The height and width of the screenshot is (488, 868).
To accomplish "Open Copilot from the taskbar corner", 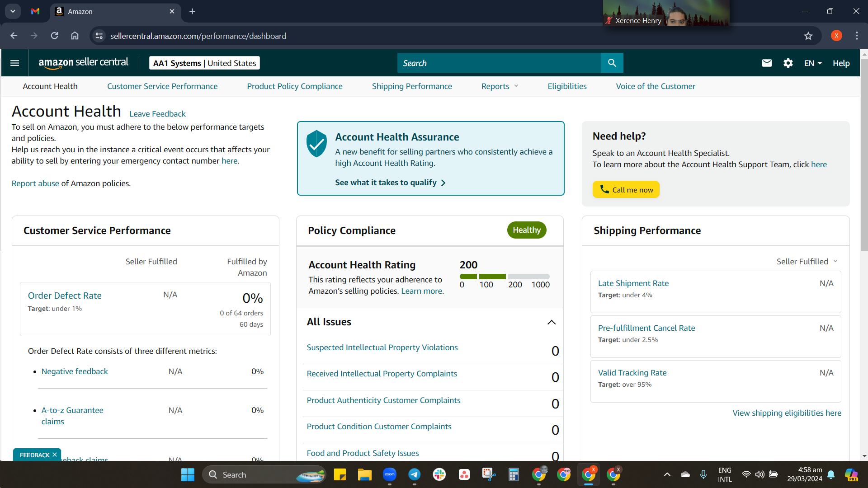I will 851,474.
